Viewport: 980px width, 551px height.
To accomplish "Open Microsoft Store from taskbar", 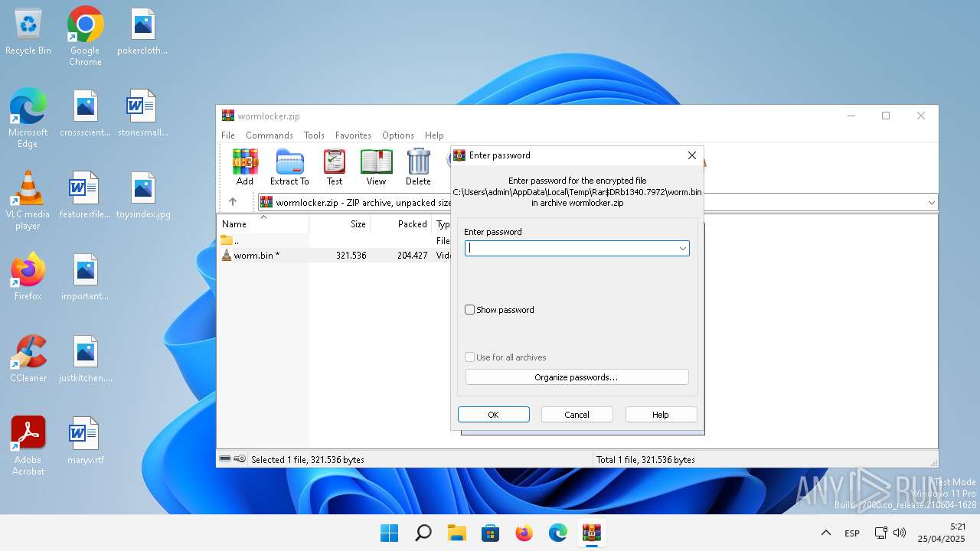I will (x=490, y=533).
